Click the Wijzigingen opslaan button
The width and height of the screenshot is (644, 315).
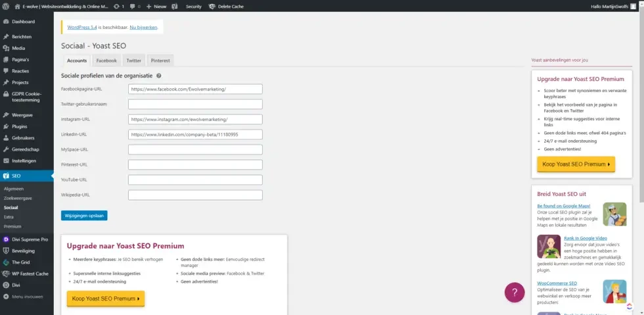tap(84, 216)
